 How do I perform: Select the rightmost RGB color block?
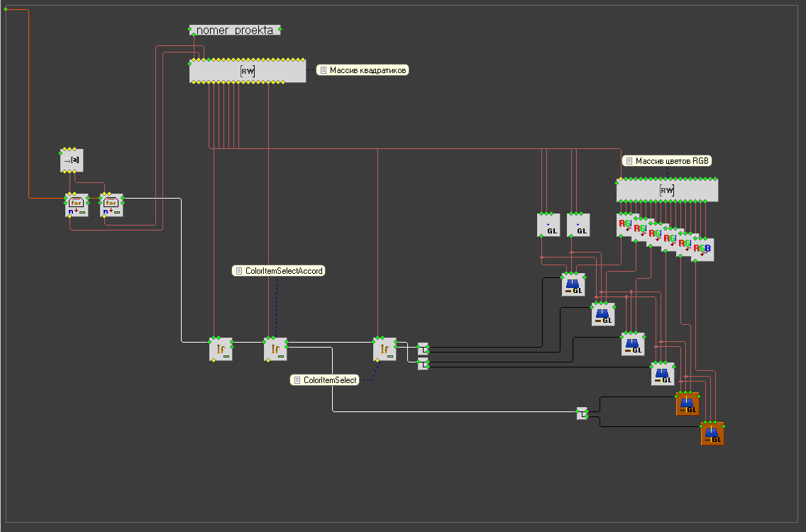703,249
